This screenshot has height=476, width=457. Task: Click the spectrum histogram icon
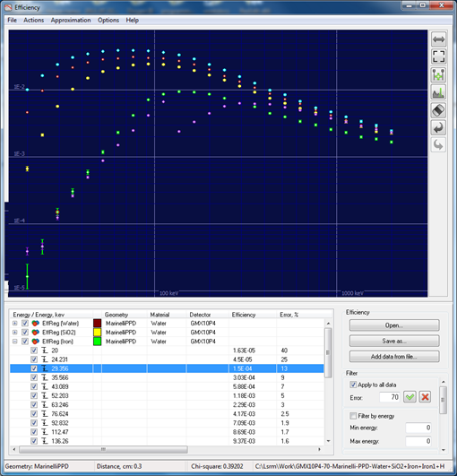click(x=438, y=92)
